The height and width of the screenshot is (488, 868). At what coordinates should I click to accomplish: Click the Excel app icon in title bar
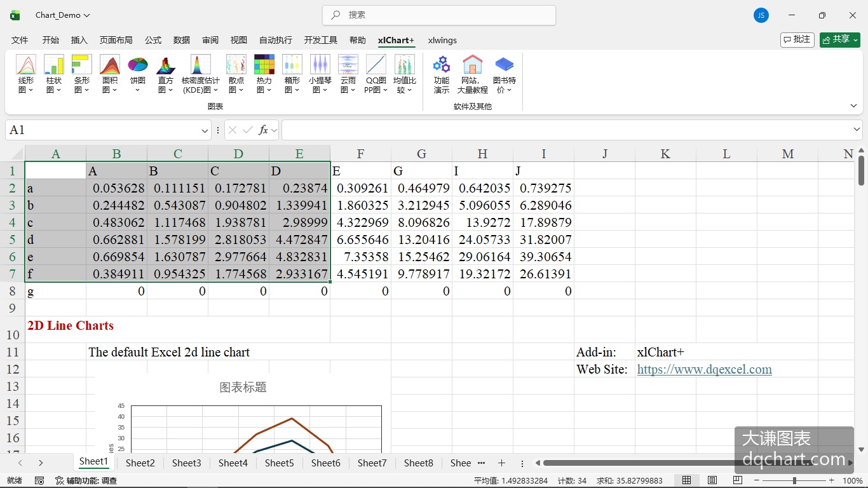click(15, 15)
